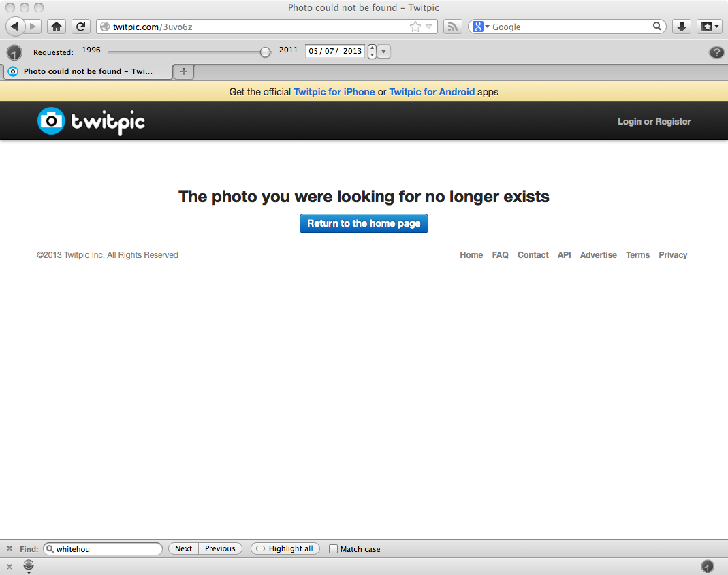Click the Memento clock icon beside Requested

(x=14, y=52)
